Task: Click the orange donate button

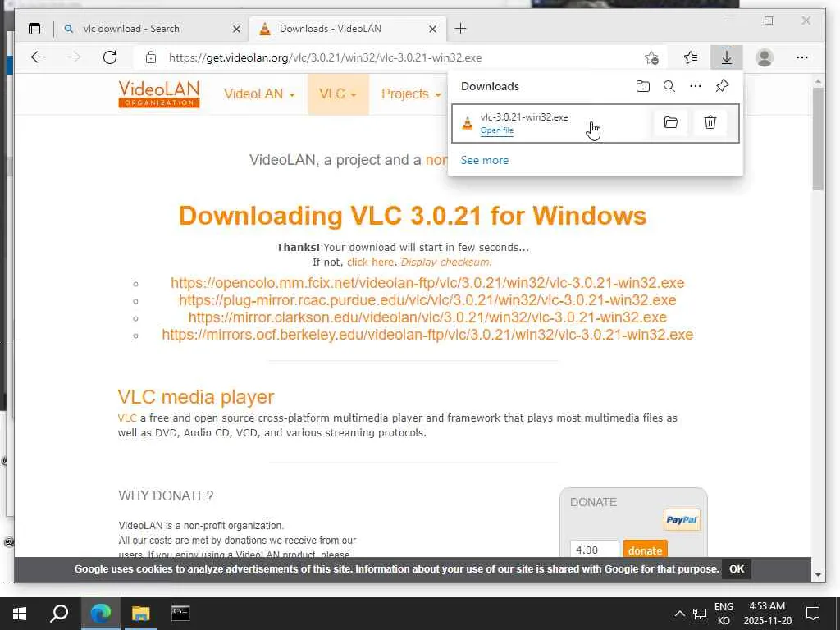Action: 645,550
